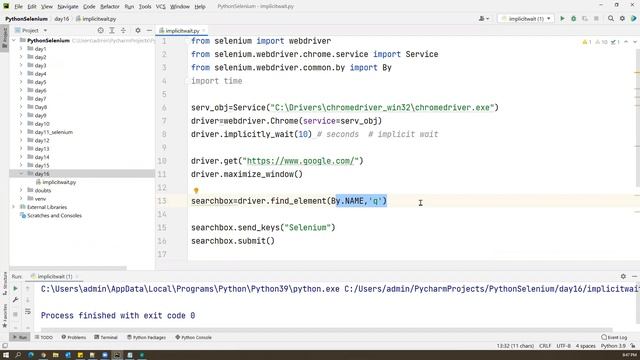The width and height of the screenshot is (640, 360).
Task: Collapse the PythonSelenium project root
Action: 14,40
